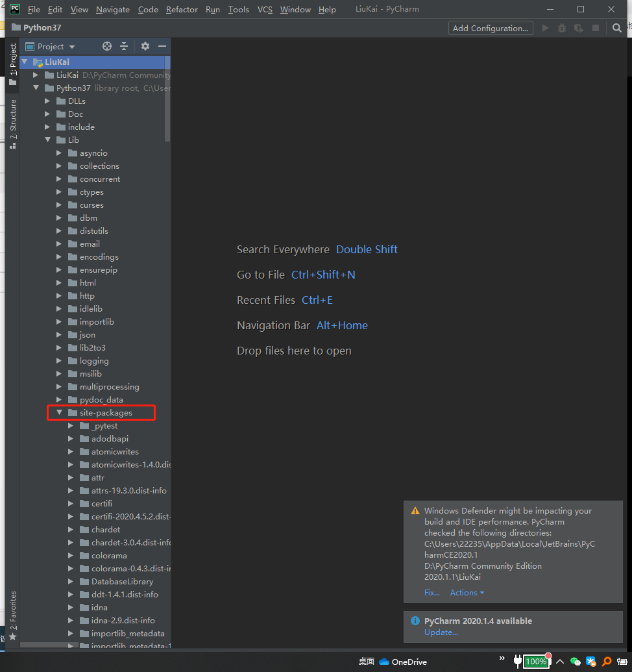
Task: Open the Edit menu
Action: [55, 10]
